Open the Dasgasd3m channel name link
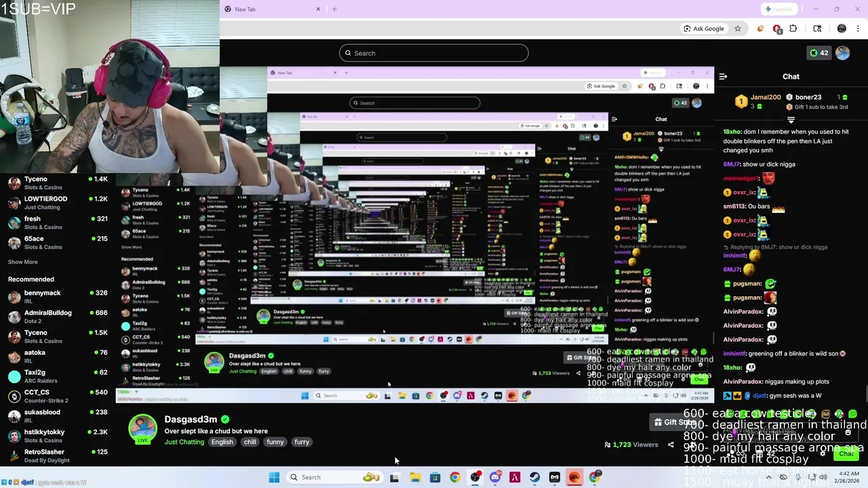This screenshot has height=488, width=868. (x=191, y=420)
